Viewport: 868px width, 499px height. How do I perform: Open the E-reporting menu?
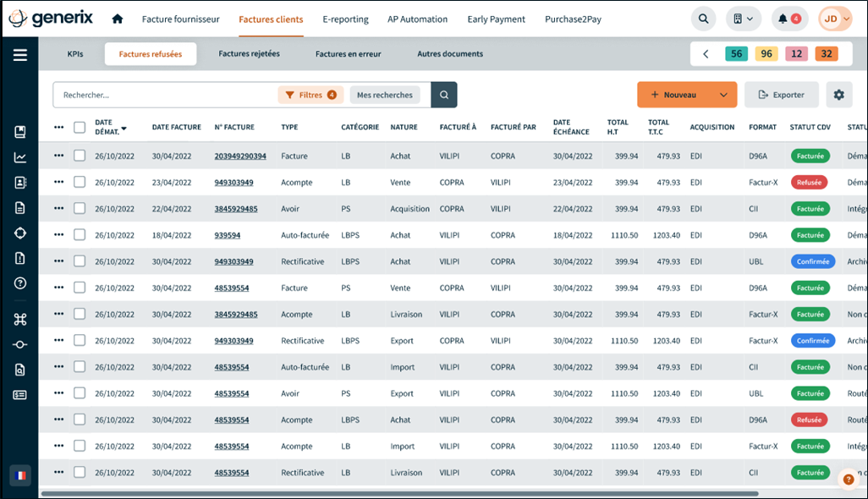[x=345, y=19]
